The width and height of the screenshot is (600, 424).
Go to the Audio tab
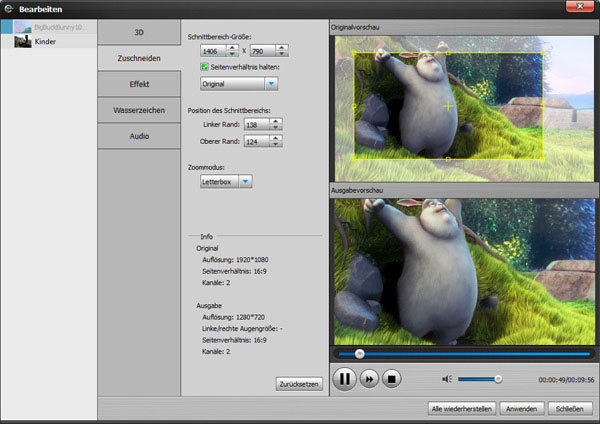[139, 136]
